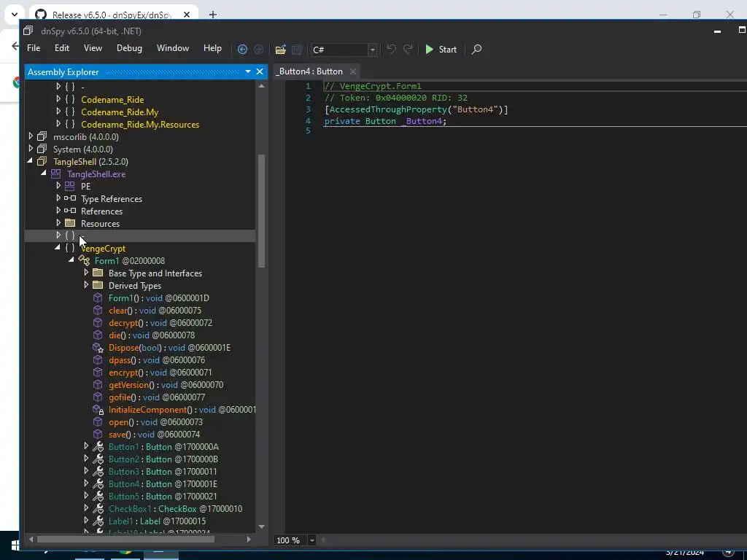Open the Help menu

coord(212,48)
